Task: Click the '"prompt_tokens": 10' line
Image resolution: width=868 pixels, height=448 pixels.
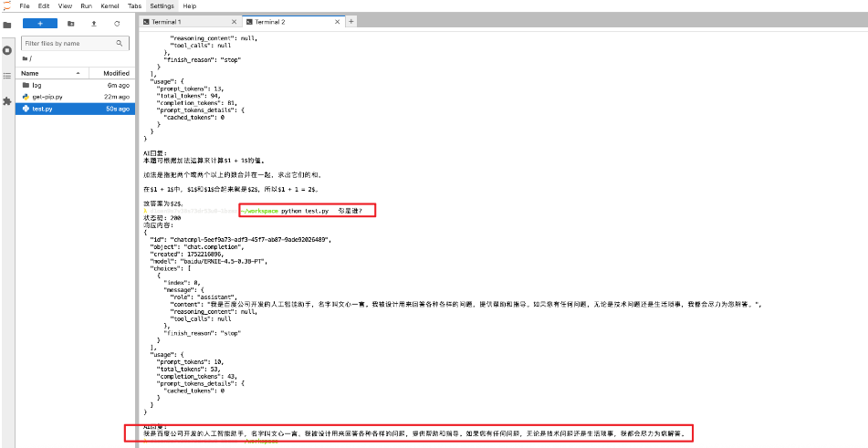Action: [x=190, y=361]
